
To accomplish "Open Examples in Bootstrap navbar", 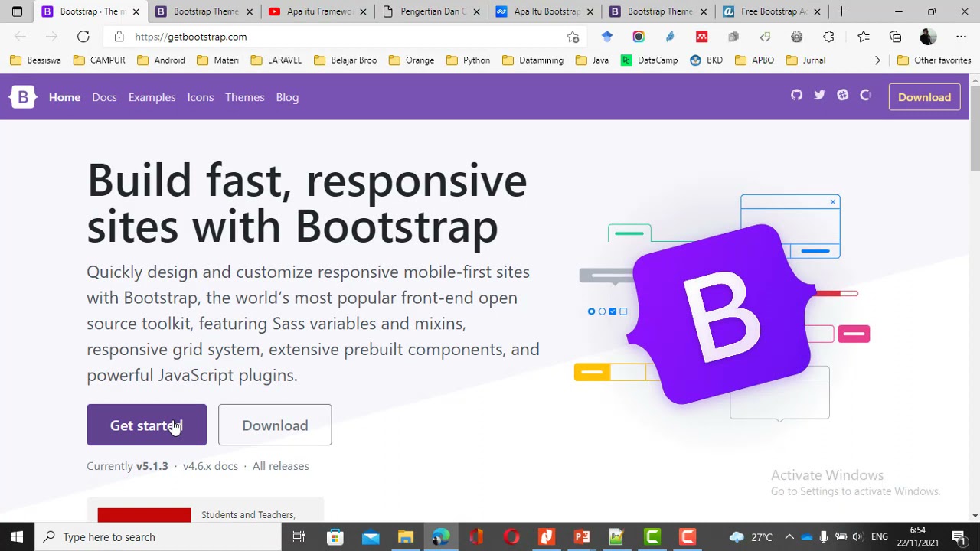I will point(152,97).
